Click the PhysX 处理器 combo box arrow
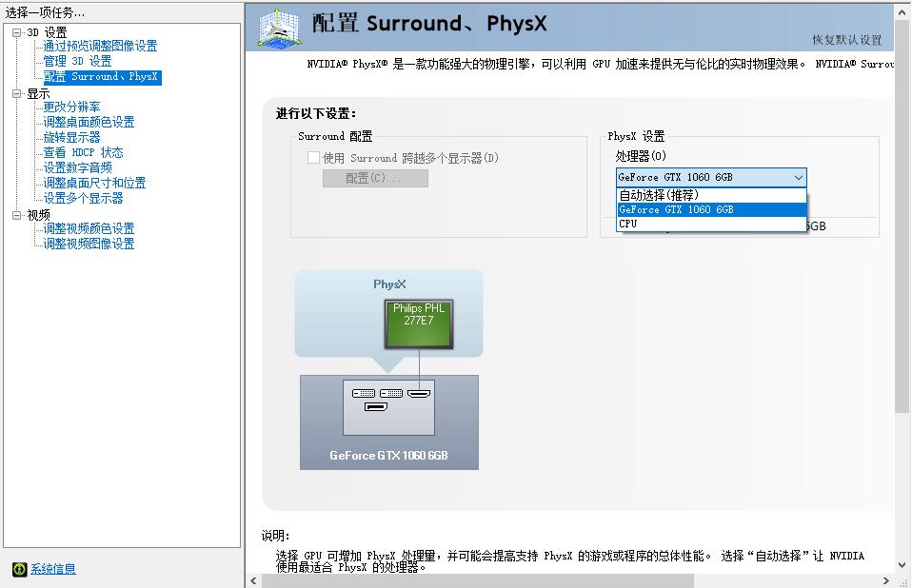 [799, 178]
